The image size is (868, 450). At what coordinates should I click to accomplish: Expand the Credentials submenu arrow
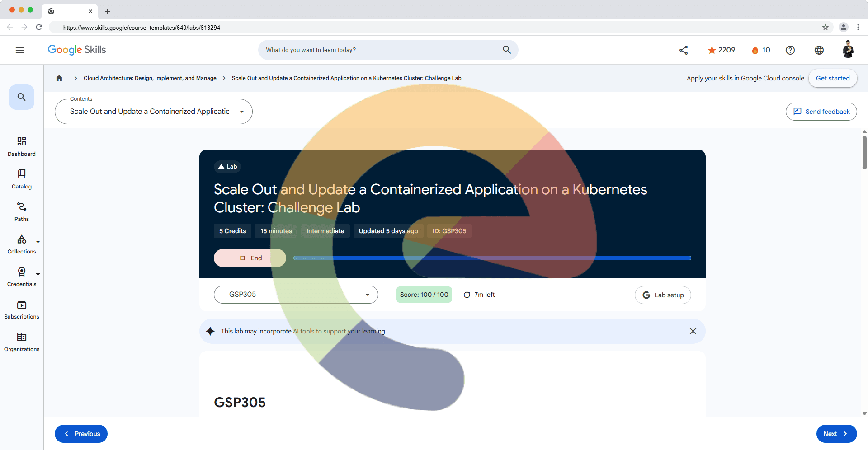pyautogui.click(x=38, y=274)
